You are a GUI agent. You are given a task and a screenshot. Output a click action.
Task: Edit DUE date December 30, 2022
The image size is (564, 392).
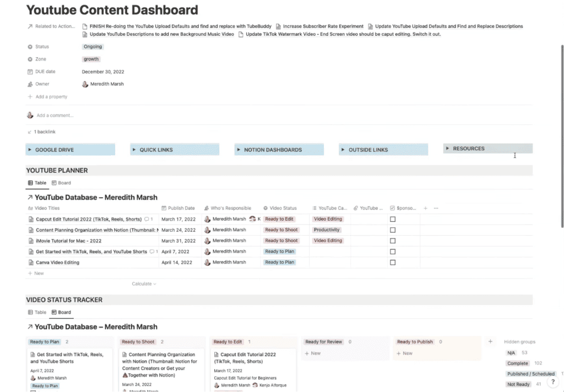103,72
